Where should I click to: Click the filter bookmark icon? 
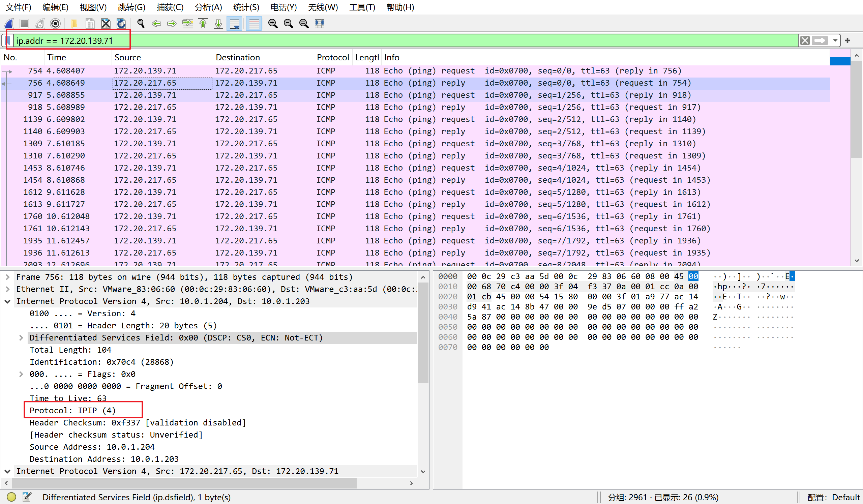[x=8, y=41]
